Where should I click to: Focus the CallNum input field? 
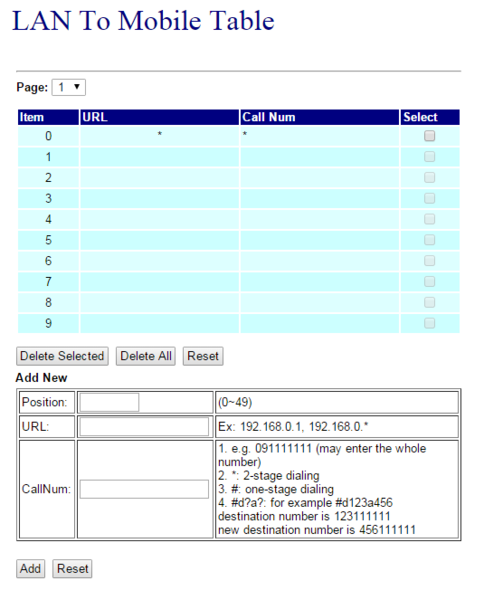tap(144, 489)
